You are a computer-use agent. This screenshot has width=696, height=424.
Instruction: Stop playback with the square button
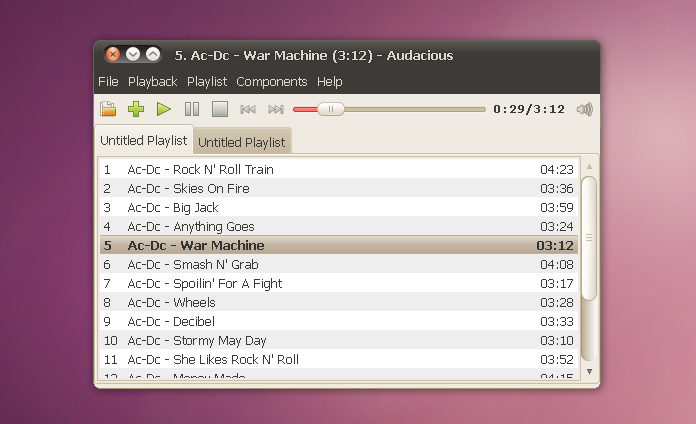coord(220,109)
